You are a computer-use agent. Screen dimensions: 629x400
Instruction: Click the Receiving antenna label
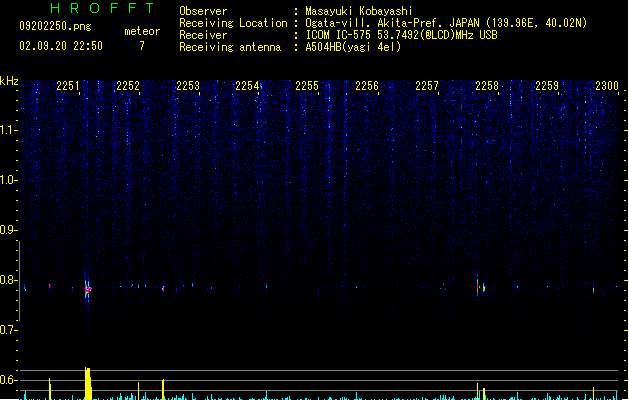click(x=230, y=47)
